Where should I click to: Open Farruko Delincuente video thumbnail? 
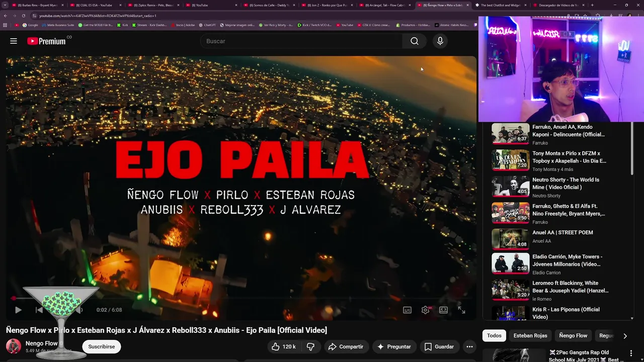[x=511, y=133]
